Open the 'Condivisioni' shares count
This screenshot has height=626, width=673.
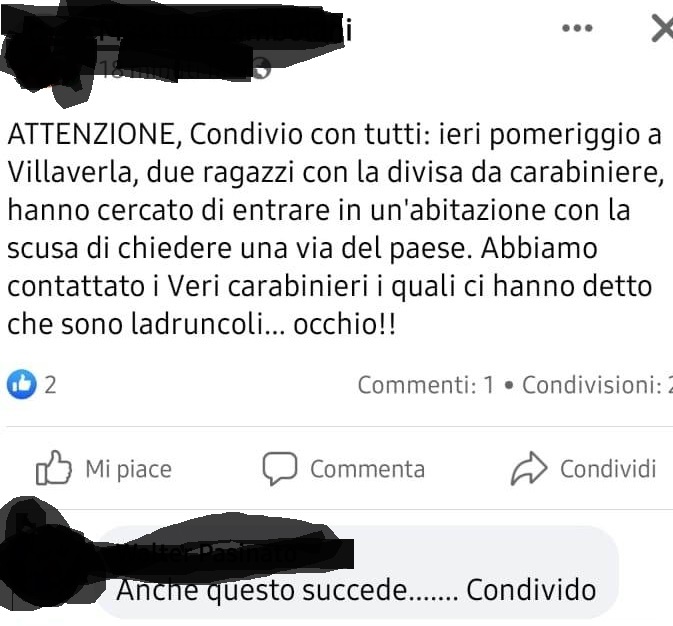click(x=597, y=385)
